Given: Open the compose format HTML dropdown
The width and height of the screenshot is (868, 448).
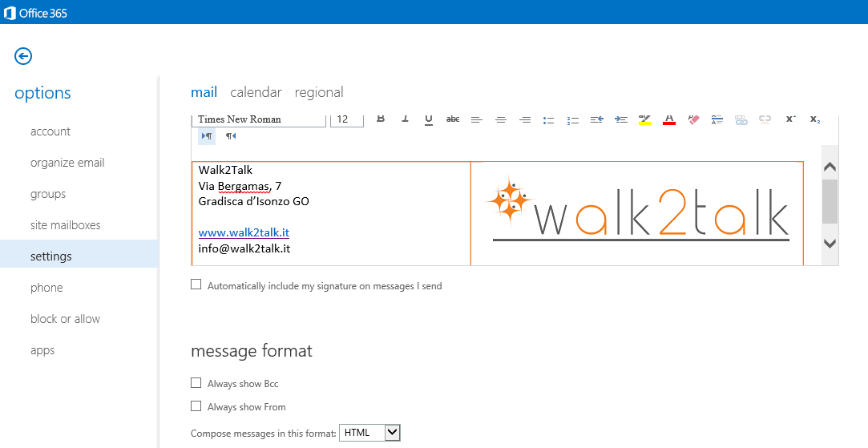Looking at the screenshot, I should 369,433.
